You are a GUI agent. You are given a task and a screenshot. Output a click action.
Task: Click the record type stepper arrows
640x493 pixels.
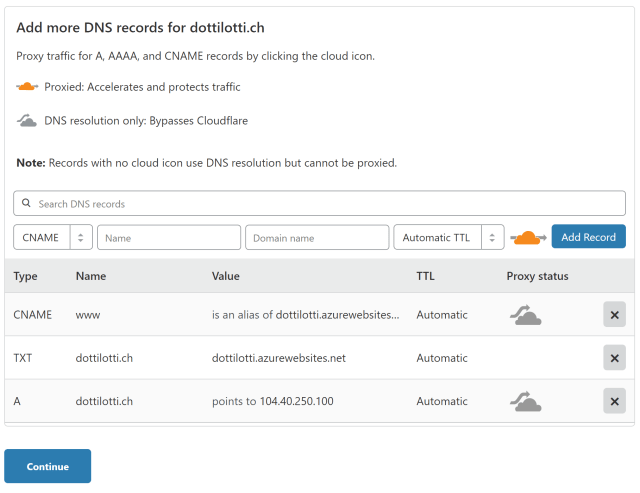point(80,238)
